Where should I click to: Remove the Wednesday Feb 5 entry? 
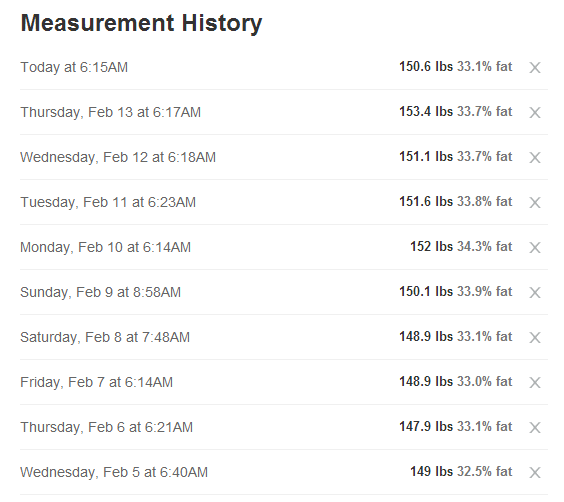click(x=535, y=472)
